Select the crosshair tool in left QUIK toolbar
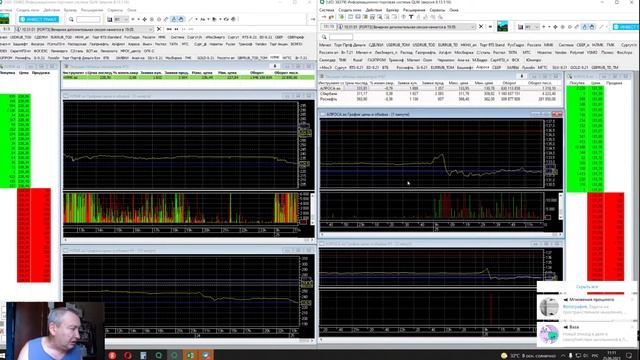 click(x=144, y=19)
